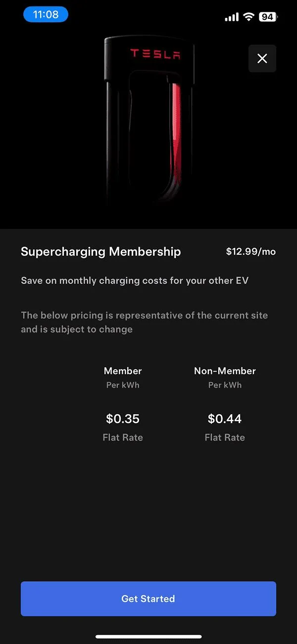This screenshot has height=644, width=297.
Task: Tap the $12.99/mo price label
Action: [x=250, y=252]
